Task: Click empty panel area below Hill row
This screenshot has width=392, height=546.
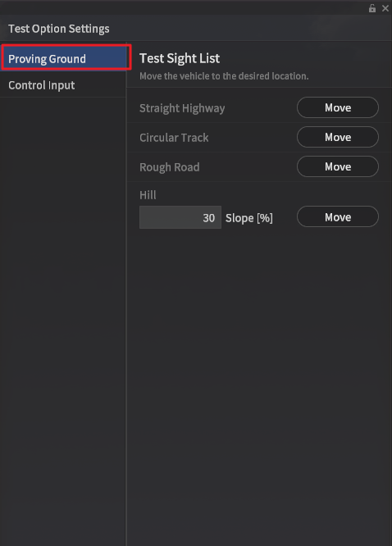Action: (x=259, y=383)
